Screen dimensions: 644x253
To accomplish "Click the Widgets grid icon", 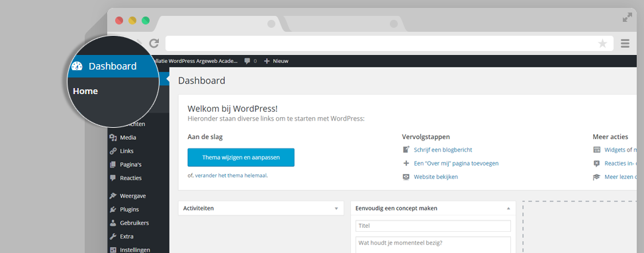I will point(597,150).
